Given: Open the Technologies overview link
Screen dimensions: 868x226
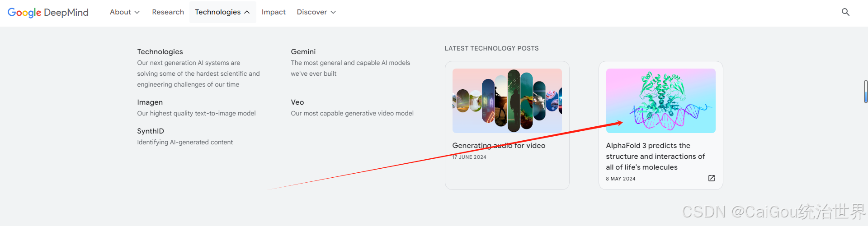Looking at the screenshot, I should point(160,52).
